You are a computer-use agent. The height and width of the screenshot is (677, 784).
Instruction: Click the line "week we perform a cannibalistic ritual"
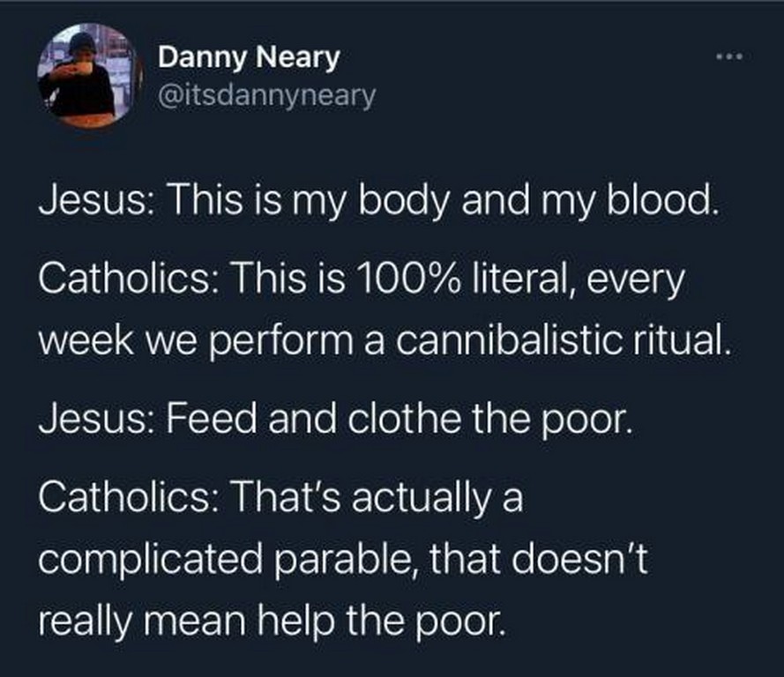pyautogui.click(x=385, y=338)
